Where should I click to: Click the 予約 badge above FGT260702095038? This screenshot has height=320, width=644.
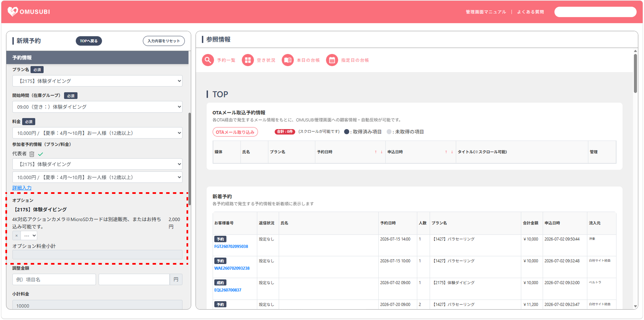[220, 239]
